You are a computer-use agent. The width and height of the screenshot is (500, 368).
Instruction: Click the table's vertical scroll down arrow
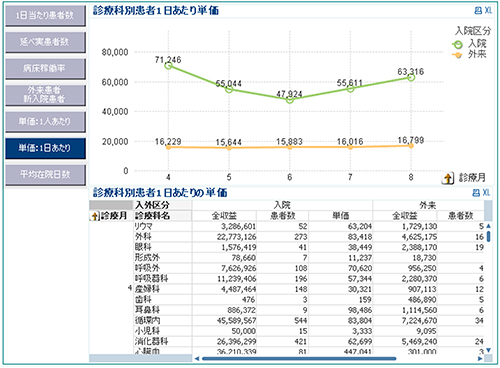(488, 350)
